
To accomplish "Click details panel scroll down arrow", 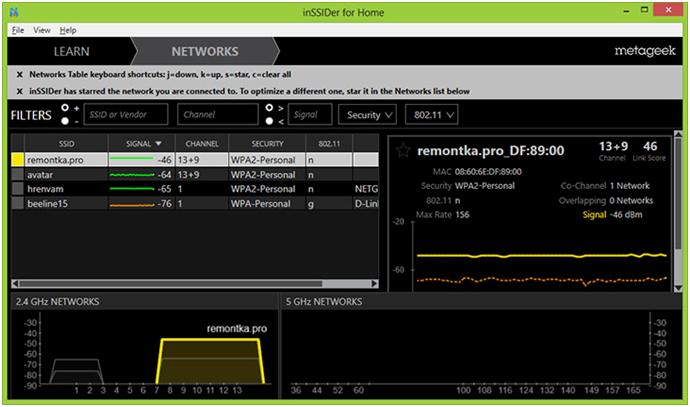I will [x=678, y=288].
